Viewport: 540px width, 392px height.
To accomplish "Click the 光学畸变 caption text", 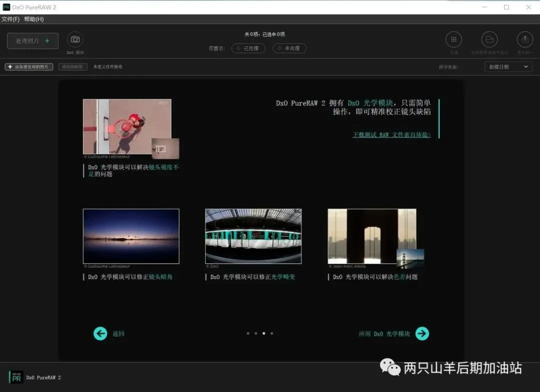I will coord(283,277).
